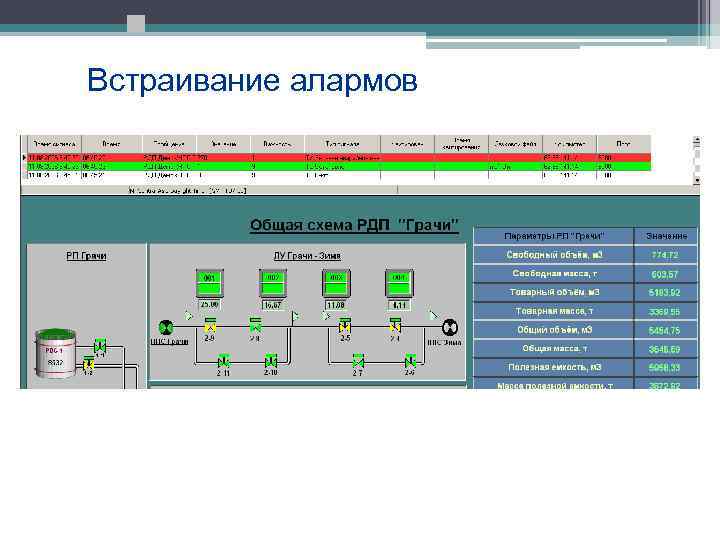The image size is (720, 540).
Task: Click the red alarm row in the table
Action: pyautogui.click(x=339, y=158)
